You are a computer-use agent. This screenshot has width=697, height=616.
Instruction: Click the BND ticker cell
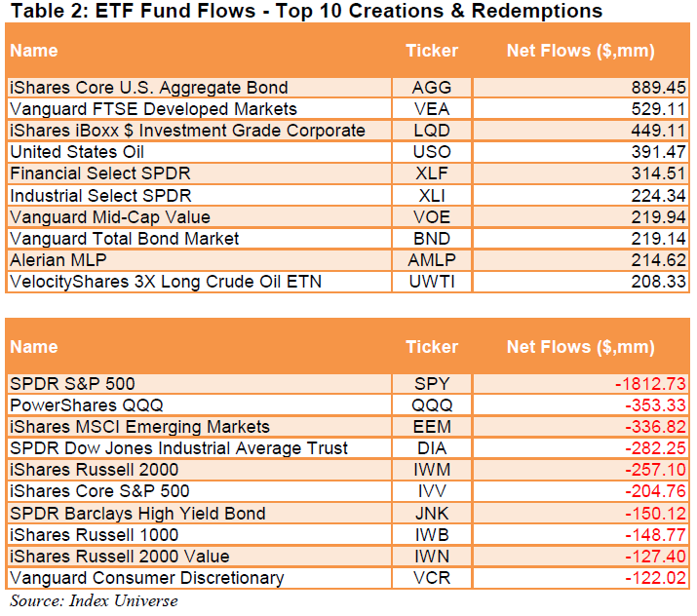[432, 238]
